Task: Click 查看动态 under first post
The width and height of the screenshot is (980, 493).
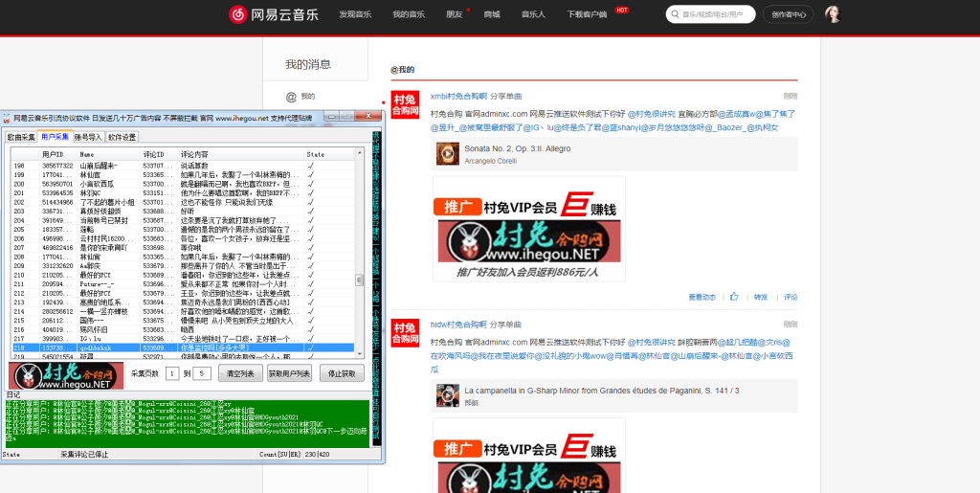Action: click(702, 298)
